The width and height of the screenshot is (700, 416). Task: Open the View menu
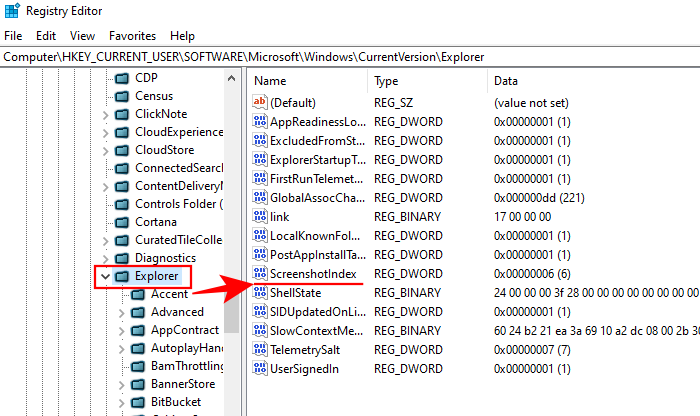tap(82, 36)
